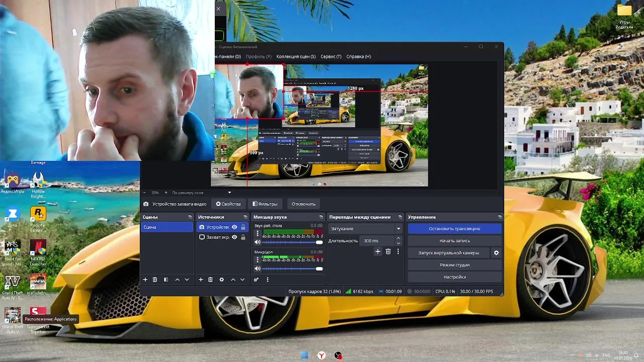Enable Режим студии
Viewport: 644px width, 362px height.
pos(454,265)
